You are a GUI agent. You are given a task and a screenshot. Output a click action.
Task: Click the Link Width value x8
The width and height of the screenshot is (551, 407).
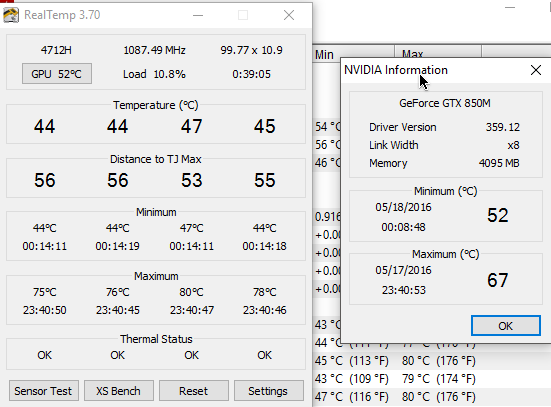tap(513, 145)
